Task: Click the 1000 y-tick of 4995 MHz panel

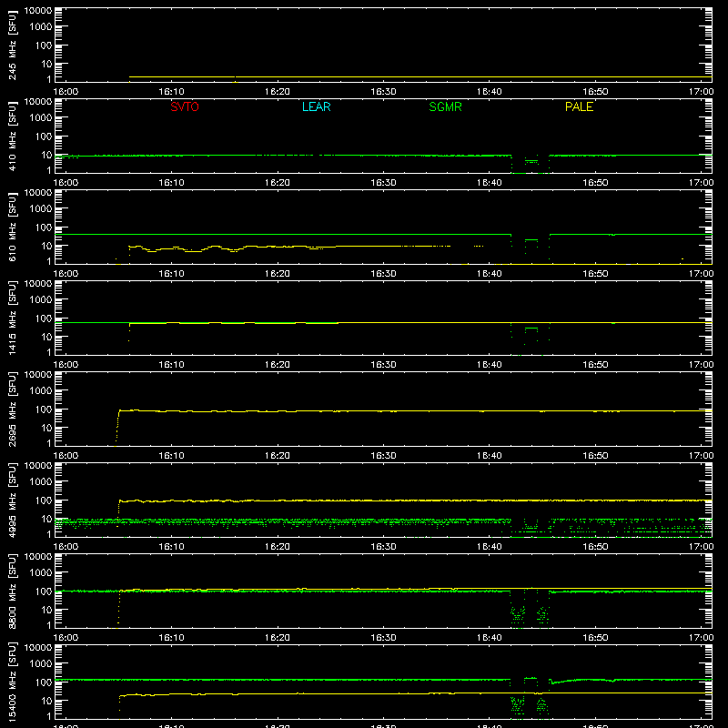Action: click(41, 482)
